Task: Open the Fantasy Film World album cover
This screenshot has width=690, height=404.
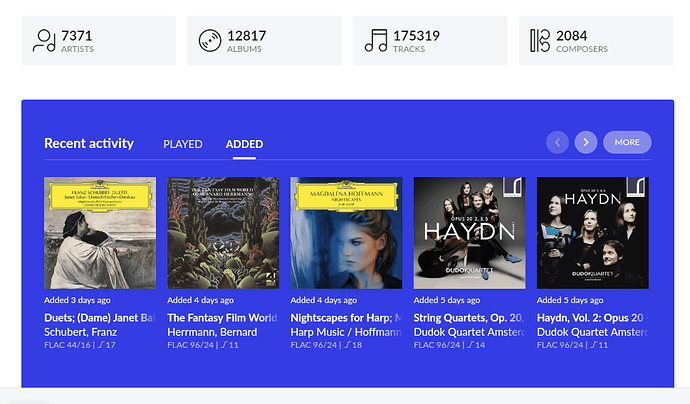Action: (x=223, y=233)
